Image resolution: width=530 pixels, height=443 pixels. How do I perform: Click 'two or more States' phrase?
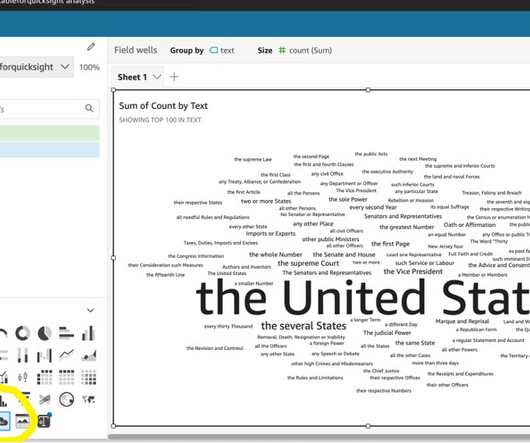coord(266,201)
